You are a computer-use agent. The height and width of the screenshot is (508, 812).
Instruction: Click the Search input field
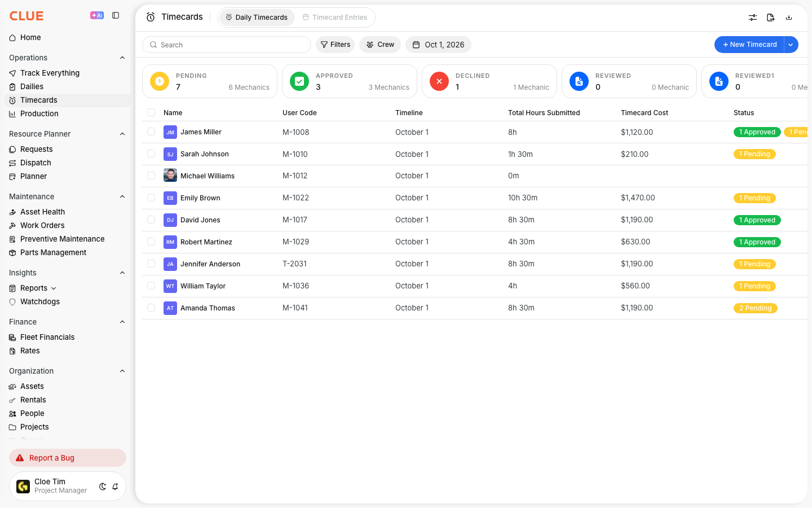click(227, 45)
